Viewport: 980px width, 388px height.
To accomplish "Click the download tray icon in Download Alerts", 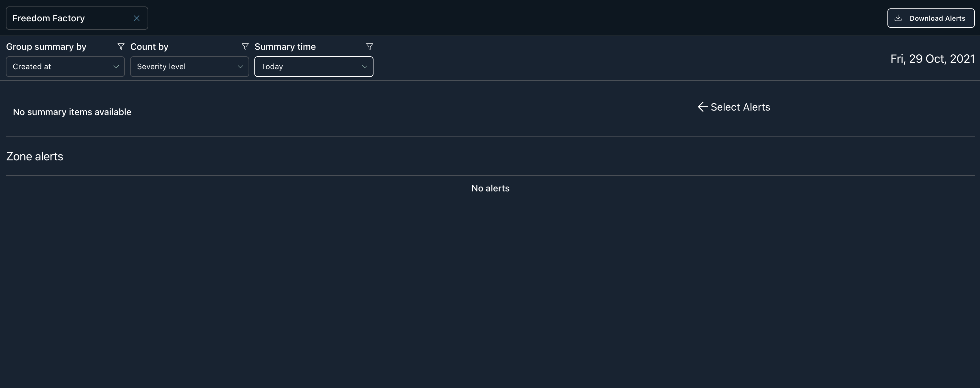I will click(898, 18).
